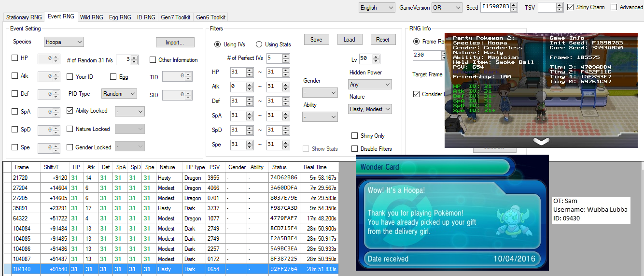Check the Atk fixed IV checkbox
Image resolution: width=644 pixels, height=276 pixels.
click(x=14, y=76)
